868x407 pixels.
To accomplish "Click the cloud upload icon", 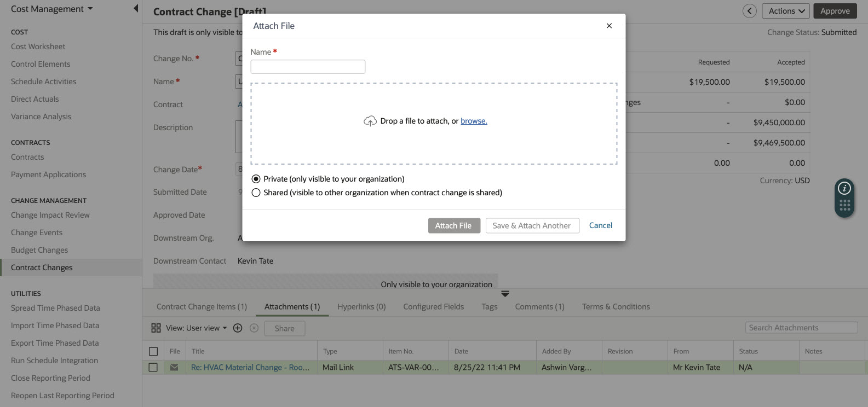I will [370, 121].
